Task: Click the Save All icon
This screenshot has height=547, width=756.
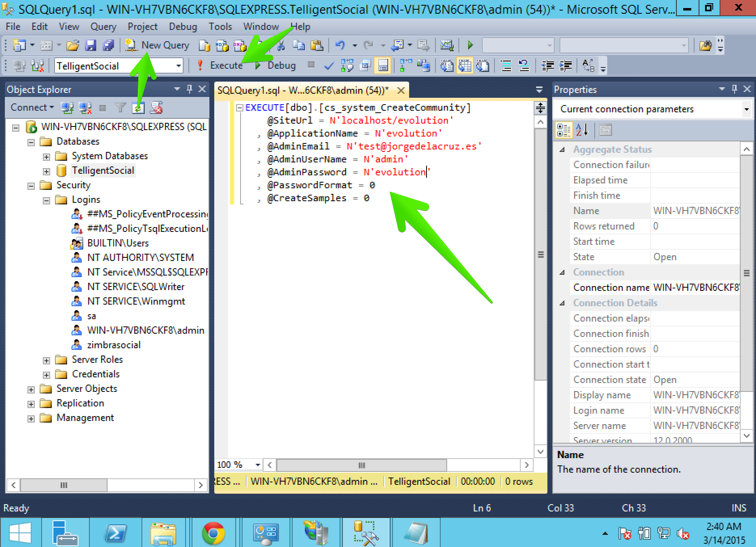Action: click(x=108, y=45)
